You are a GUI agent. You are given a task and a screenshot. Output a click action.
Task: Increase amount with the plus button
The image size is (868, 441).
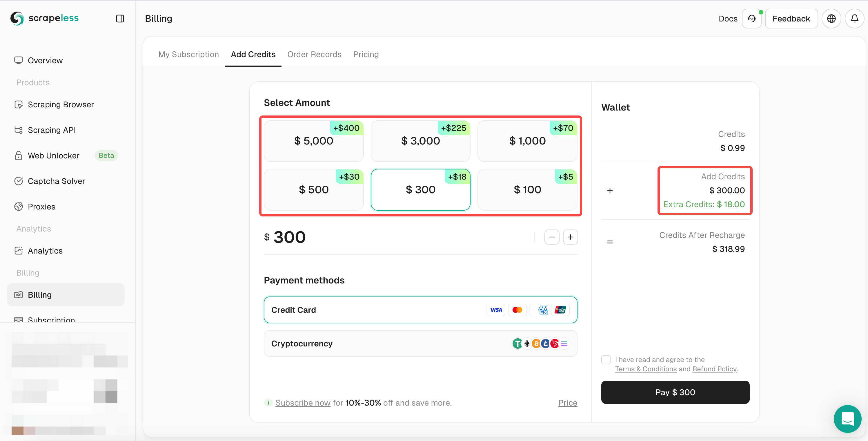pos(570,237)
